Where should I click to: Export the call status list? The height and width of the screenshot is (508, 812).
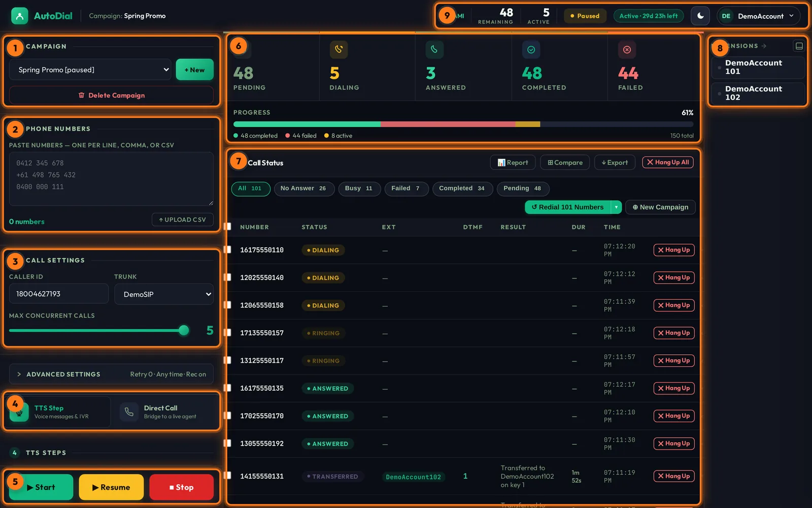click(615, 163)
